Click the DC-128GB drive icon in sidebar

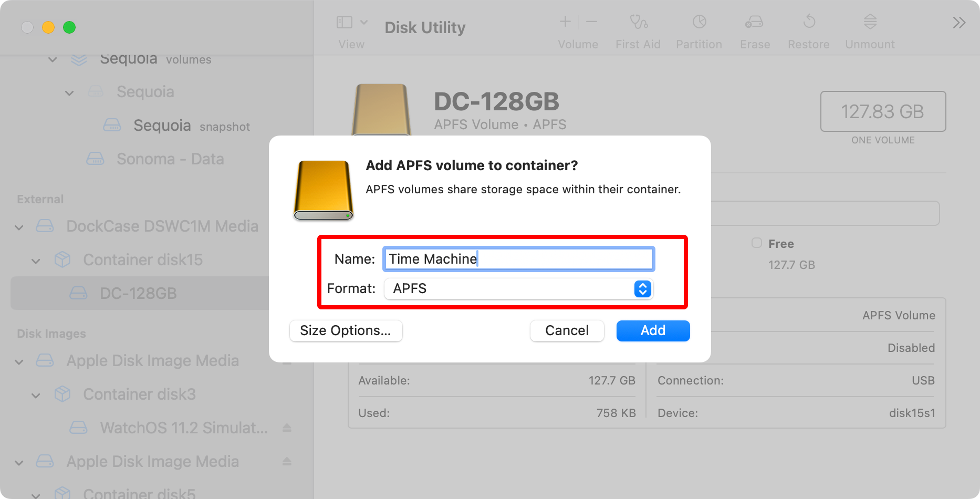78,293
